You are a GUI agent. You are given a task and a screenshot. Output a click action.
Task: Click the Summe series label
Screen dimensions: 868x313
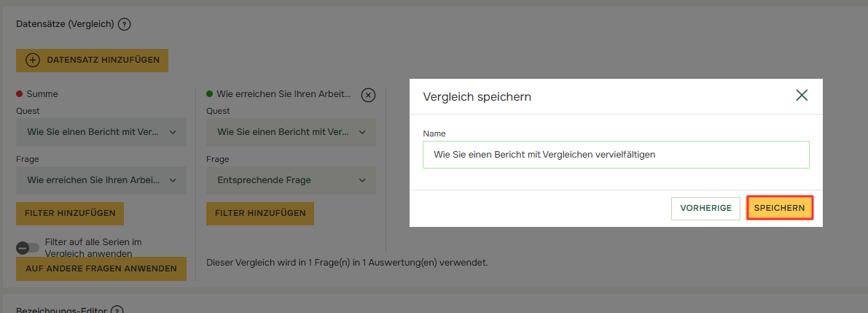pos(42,94)
